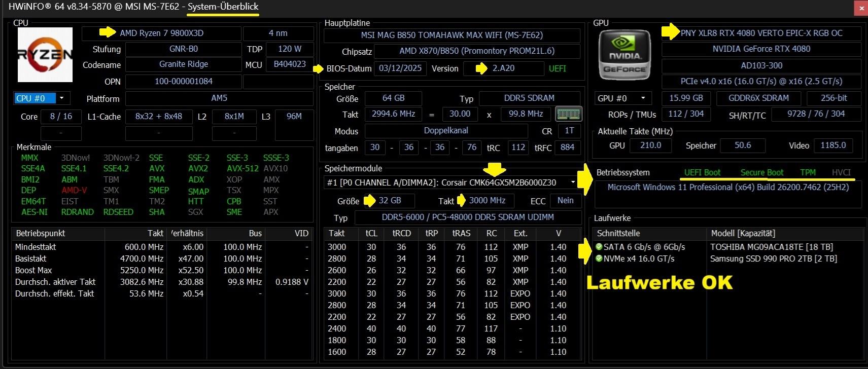This screenshot has height=369, width=868.
Task: Click the GPU clock 210.0 value
Action: pyautogui.click(x=650, y=145)
